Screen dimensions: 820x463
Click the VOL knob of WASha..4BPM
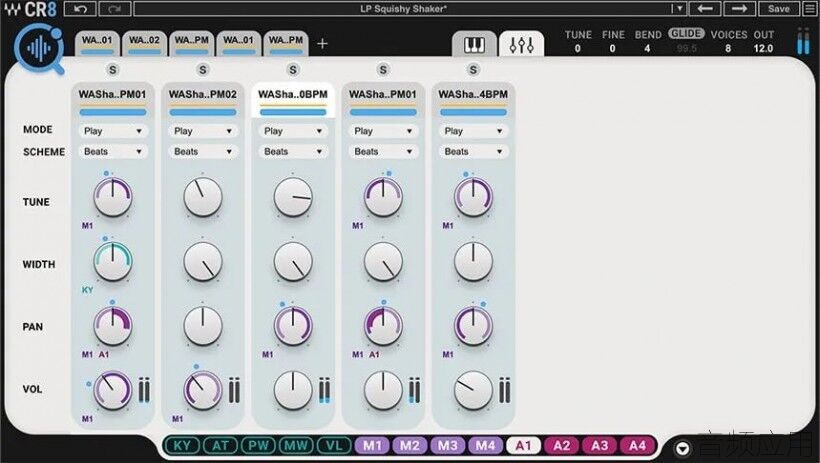[473, 390]
